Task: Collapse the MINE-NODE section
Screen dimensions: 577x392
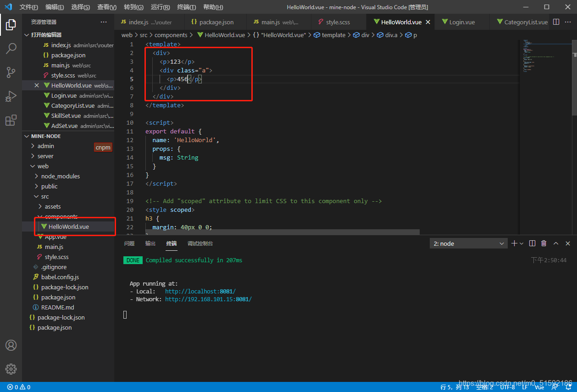Action: (45, 136)
